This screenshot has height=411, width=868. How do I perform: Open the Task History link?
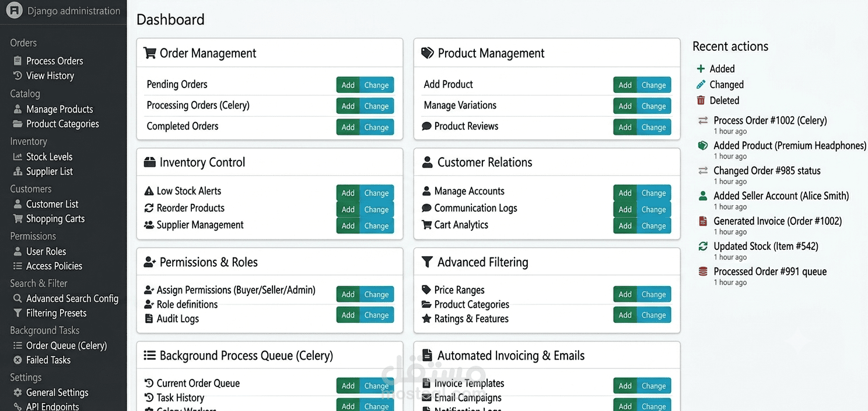[x=180, y=398]
